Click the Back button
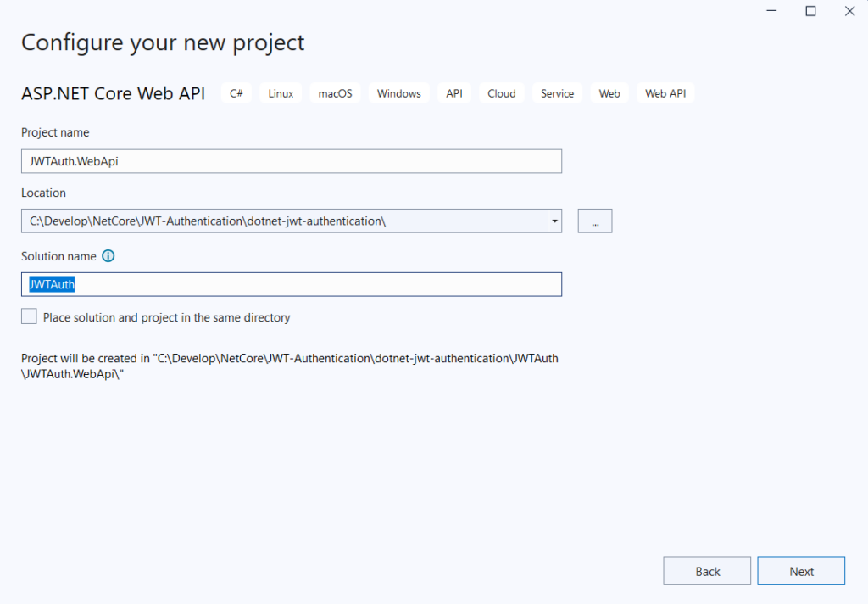 pos(707,571)
